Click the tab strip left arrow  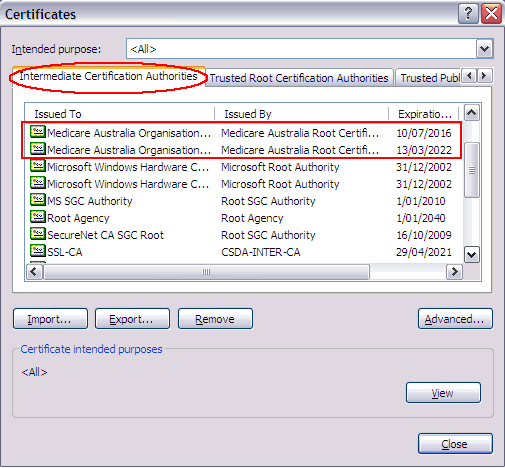click(x=470, y=76)
